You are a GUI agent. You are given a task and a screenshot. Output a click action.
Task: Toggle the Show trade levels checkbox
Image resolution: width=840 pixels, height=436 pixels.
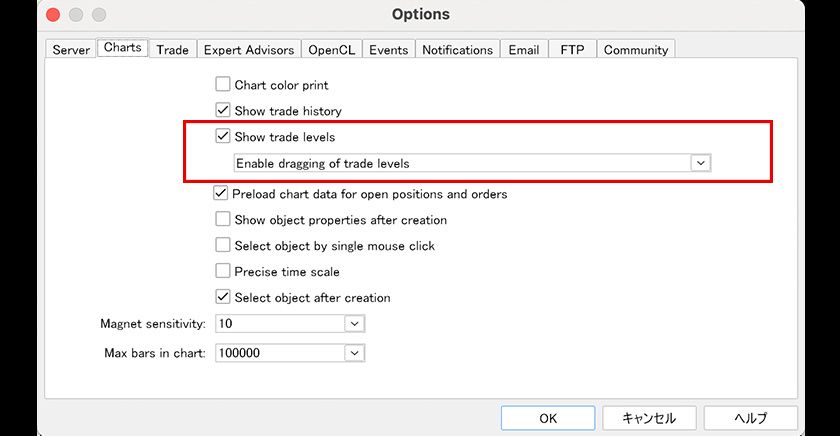223,136
